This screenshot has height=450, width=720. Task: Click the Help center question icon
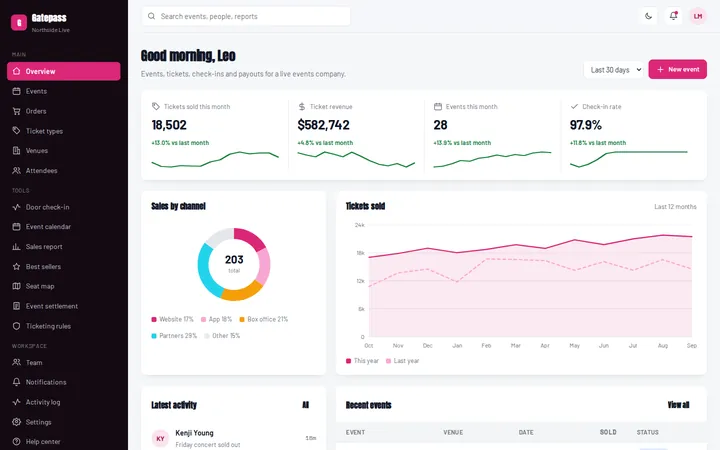(x=17, y=442)
